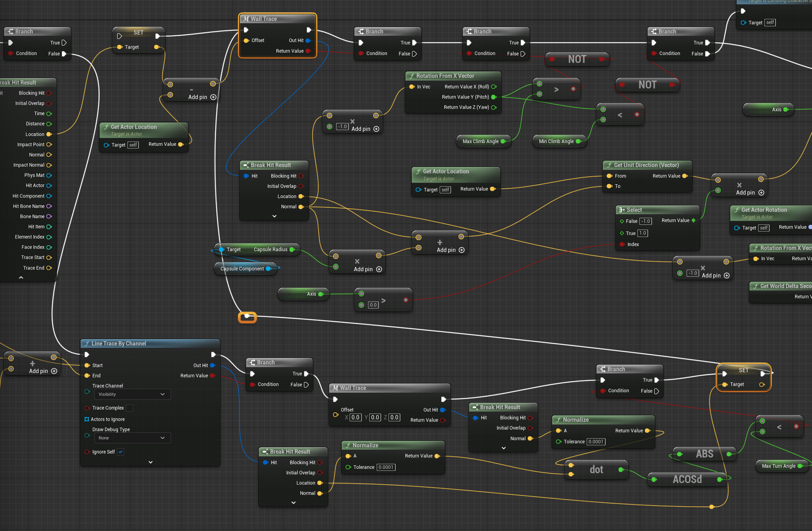Collapse the leftmost Break Hit Result pins

[21, 277]
